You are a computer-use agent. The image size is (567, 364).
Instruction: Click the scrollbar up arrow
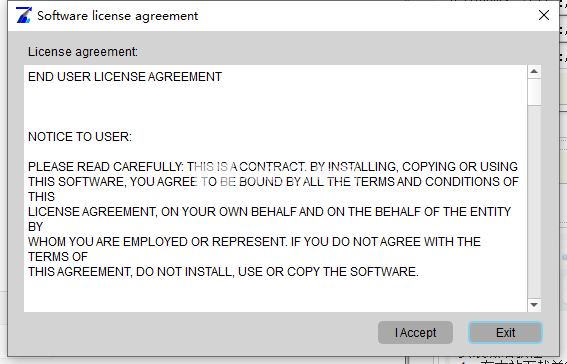point(534,72)
